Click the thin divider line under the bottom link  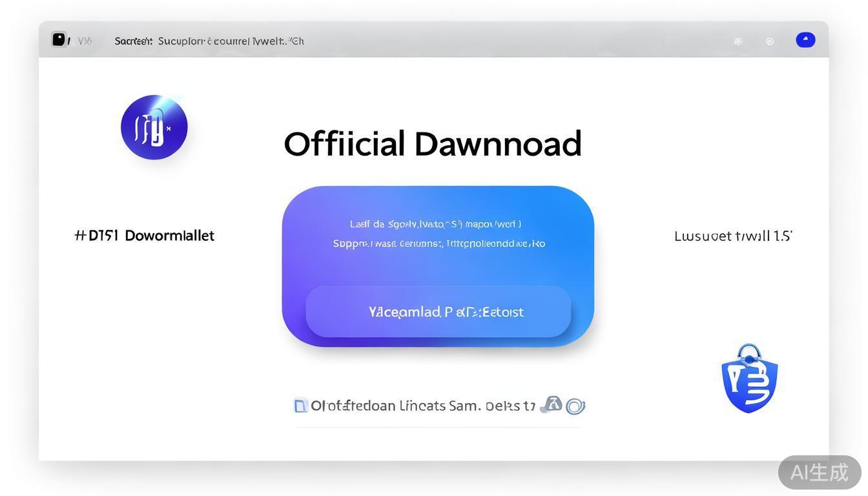click(x=439, y=427)
